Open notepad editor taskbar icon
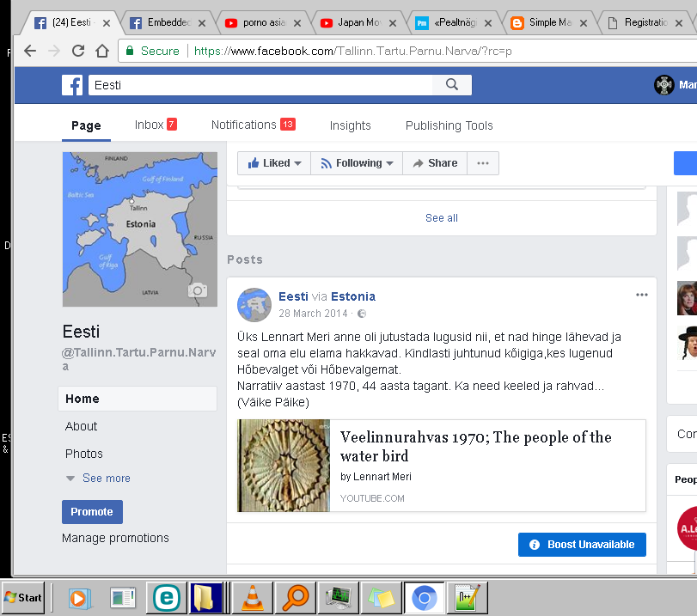Viewport: 697px width, 616px height. 468,598
